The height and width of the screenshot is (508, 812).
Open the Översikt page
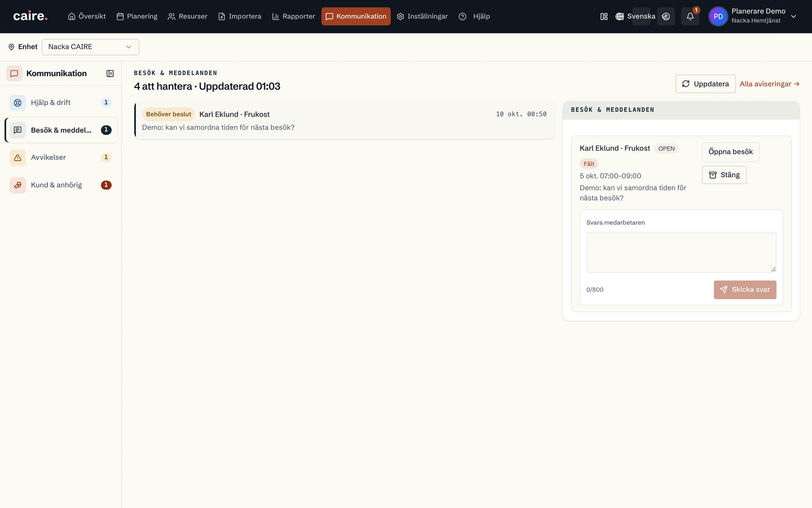tap(87, 16)
